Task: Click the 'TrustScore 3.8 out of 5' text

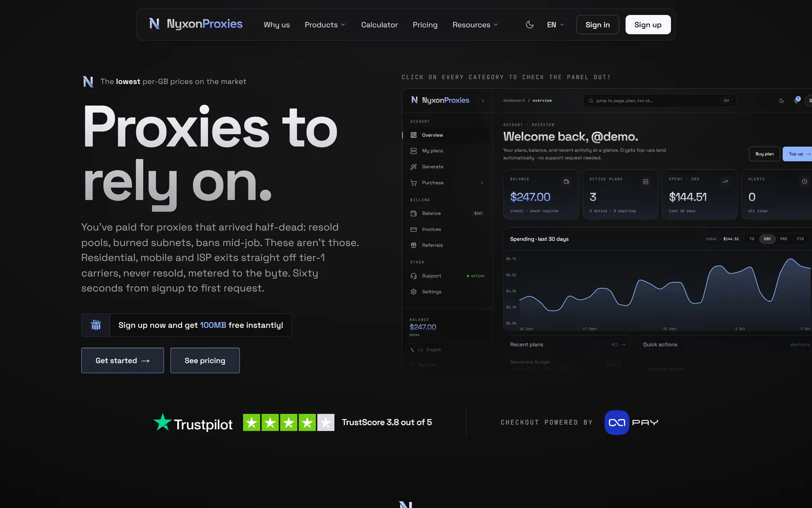Action: tap(387, 422)
